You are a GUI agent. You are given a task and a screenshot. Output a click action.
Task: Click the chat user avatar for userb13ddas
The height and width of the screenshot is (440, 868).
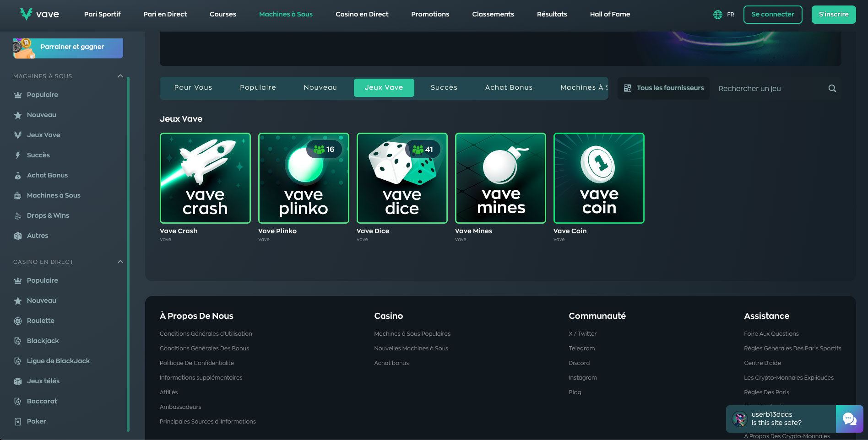739,419
